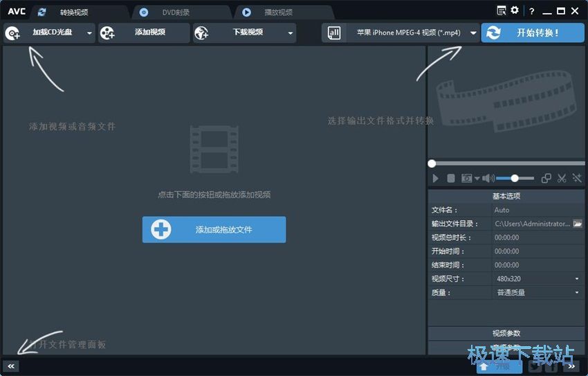Image resolution: width=588 pixels, height=376 pixels.
Task: Close the AVC window
Action: 575,11
